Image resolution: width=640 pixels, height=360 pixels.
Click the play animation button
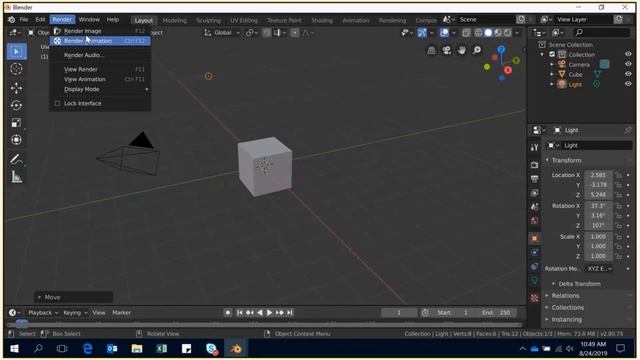click(x=269, y=313)
